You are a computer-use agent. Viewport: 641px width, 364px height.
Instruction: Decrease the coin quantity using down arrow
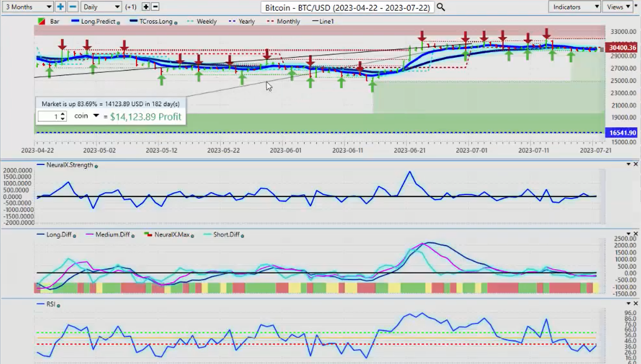pos(63,119)
